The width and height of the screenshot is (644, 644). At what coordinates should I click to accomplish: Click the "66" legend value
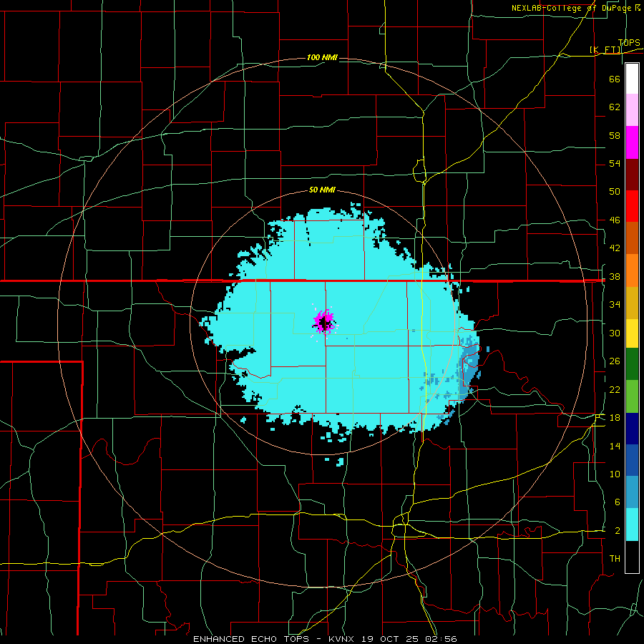615,79
